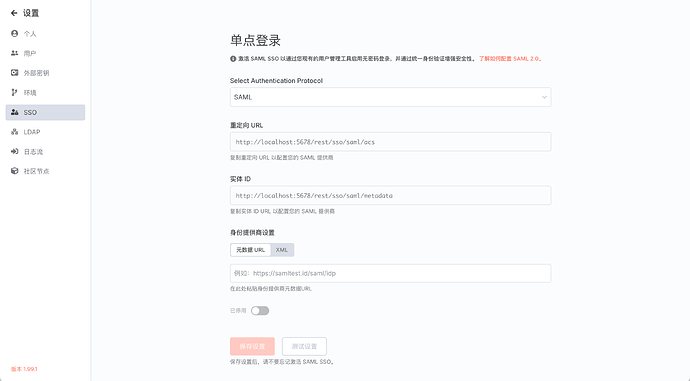Click the SSO sidebar icon

point(15,112)
